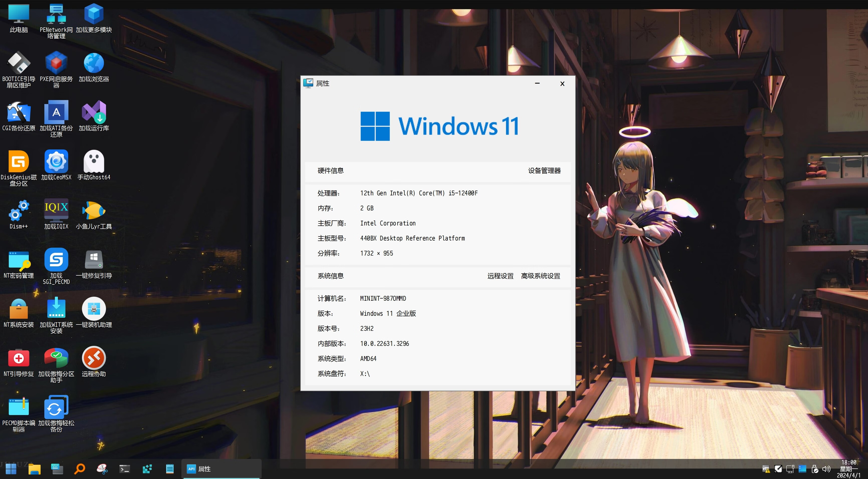Select the 加载IQIX desktop icon
Screen dimensions: 868x479
[x=56, y=214]
